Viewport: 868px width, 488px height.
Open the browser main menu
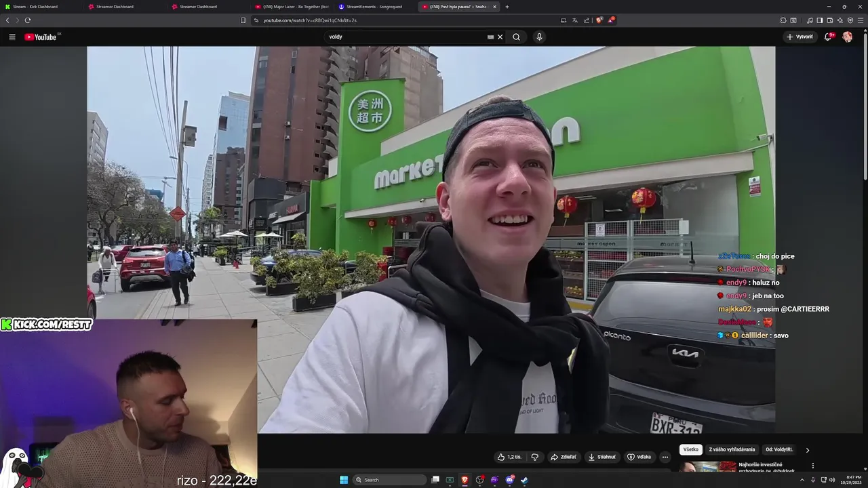point(861,20)
